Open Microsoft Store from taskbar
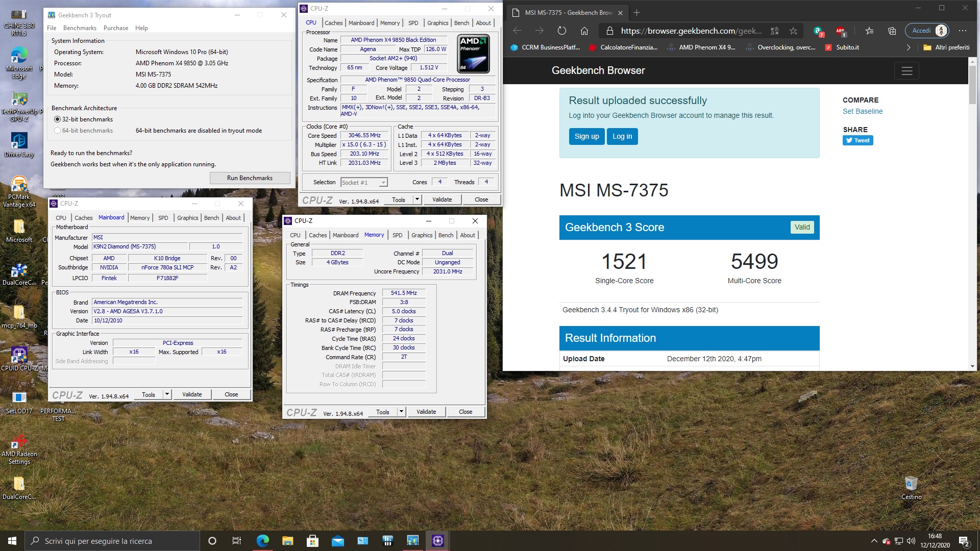 pyautogui.click(x=312, y=541)
